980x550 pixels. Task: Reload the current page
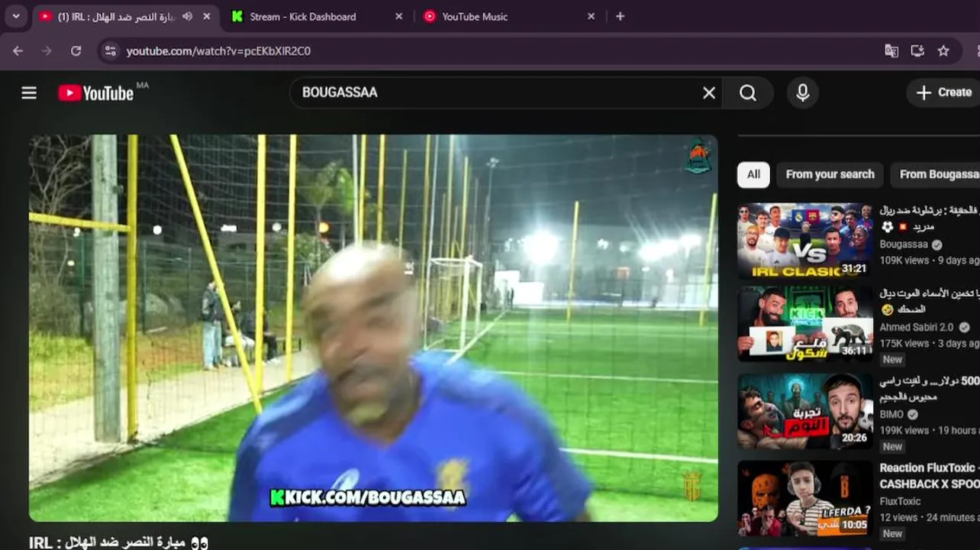[76, 50]
